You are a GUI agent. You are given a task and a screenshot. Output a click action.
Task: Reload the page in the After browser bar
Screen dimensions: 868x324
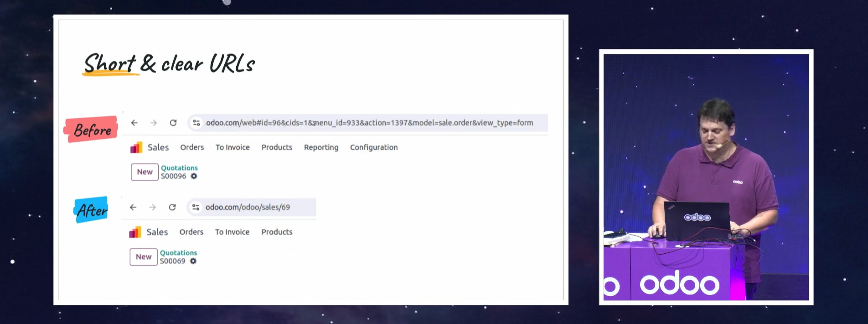pos(172,207)
